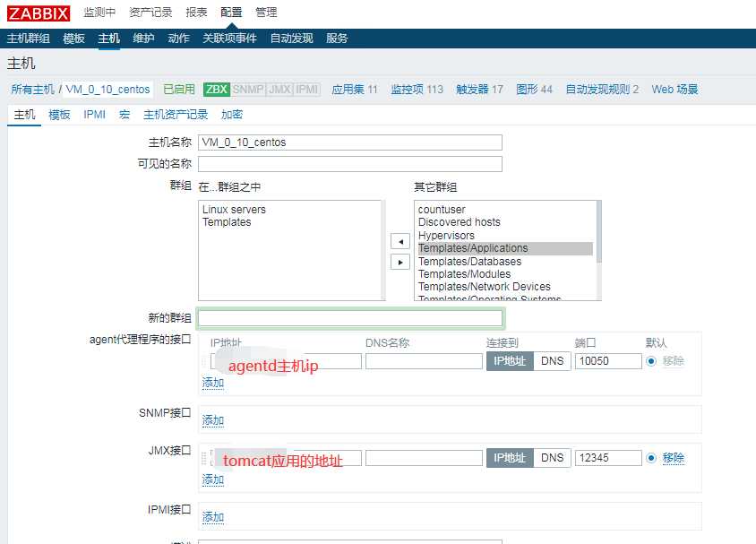Add an IPMI interface via 添加
Screen dimensions: 756x544
pos(212,517)
